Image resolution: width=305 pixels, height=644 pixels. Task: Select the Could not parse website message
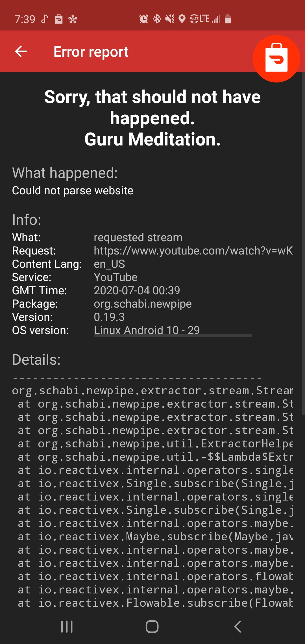tap(72, 190)
